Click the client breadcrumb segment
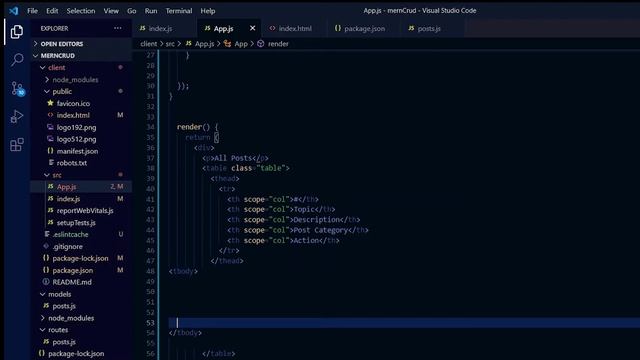Screen dimensions: 640x360 click(149, 44)
